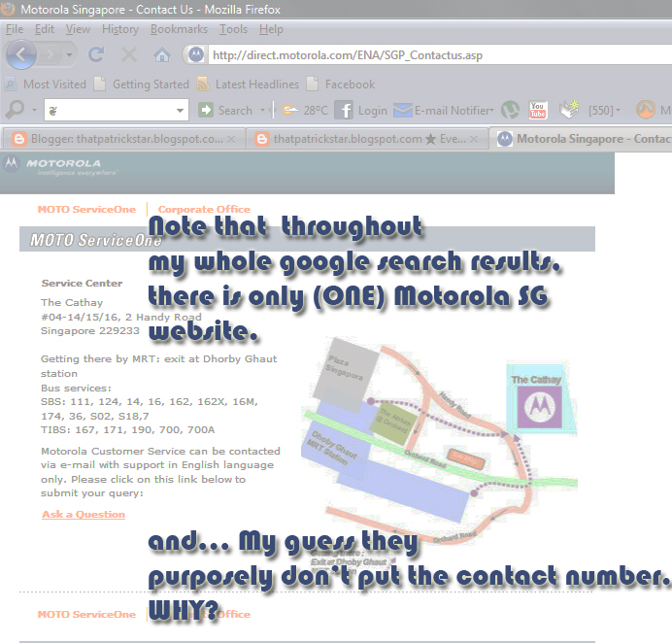Open the Facebook bookmark
672x643 pixels.
(x=341, y=85)
